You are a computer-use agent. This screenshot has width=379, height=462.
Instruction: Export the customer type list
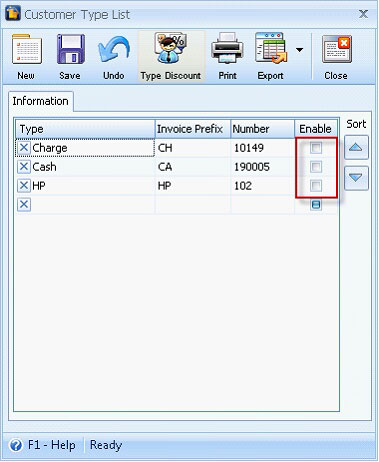coord(270,57)
